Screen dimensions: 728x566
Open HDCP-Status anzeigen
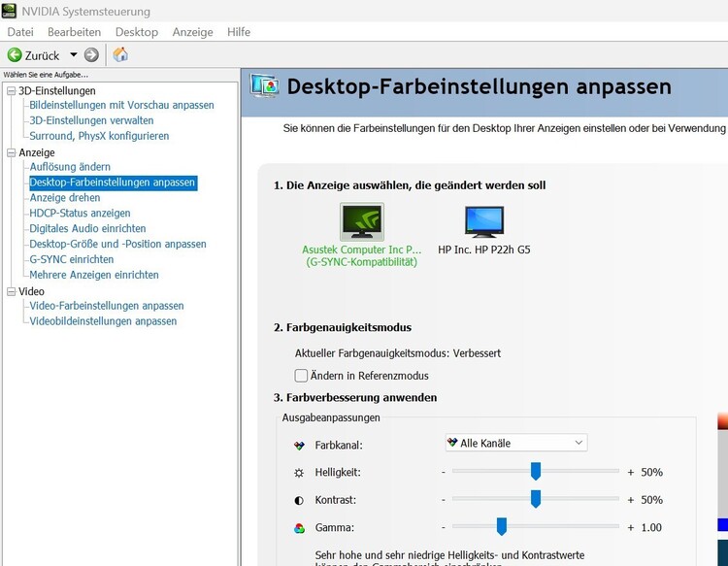[80, 214]
